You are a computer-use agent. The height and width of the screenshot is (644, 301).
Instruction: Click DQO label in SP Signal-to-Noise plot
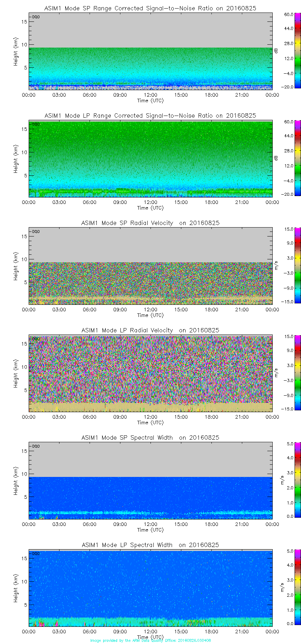coord(36,17)
